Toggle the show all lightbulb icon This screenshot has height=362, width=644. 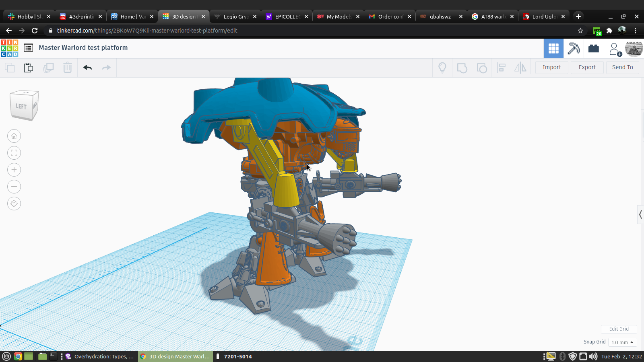point(442,68)
